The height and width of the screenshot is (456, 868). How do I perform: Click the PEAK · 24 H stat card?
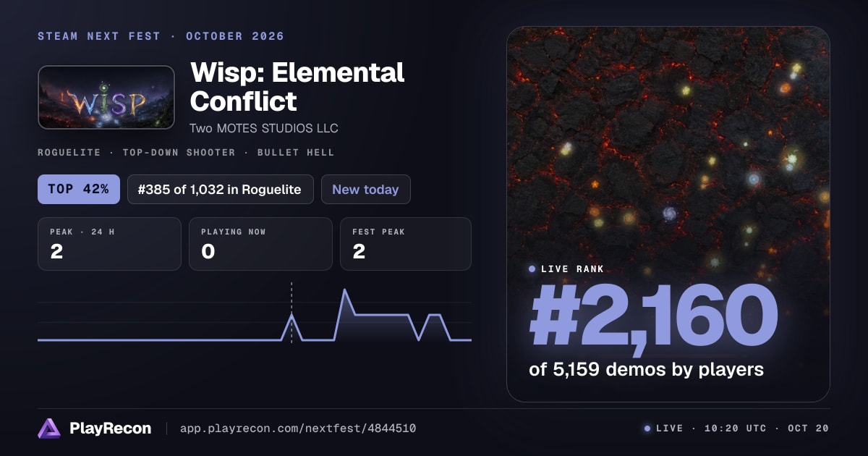[x=109, y=244]
